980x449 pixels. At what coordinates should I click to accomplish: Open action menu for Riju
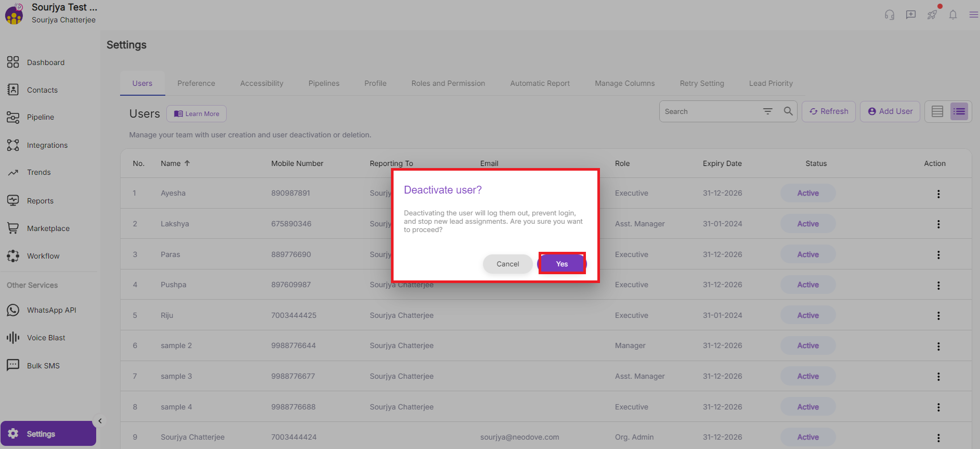pos(938,316)
